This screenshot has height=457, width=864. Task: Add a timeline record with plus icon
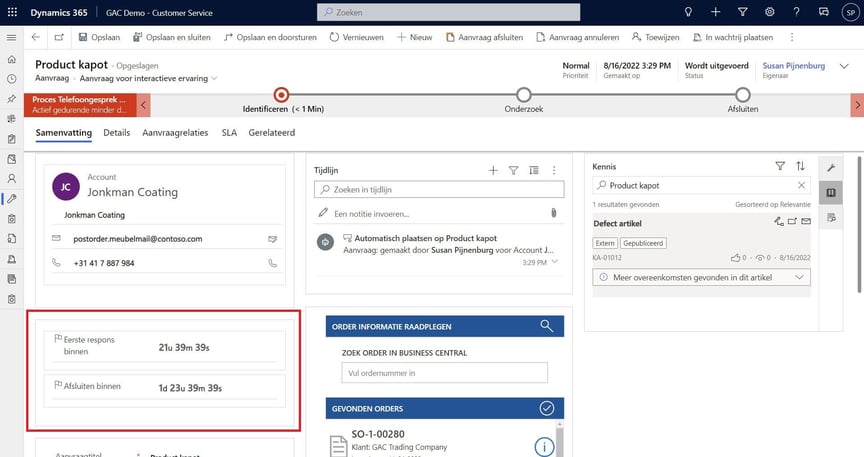click(493, 170)
